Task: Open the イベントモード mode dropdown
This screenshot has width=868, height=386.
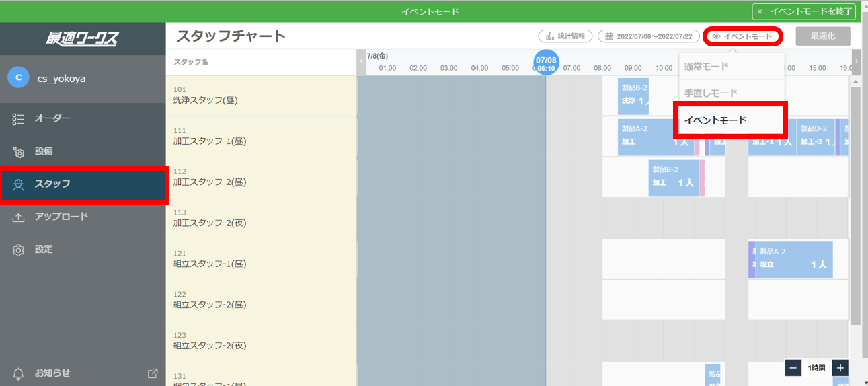Action: click(743, 36)
